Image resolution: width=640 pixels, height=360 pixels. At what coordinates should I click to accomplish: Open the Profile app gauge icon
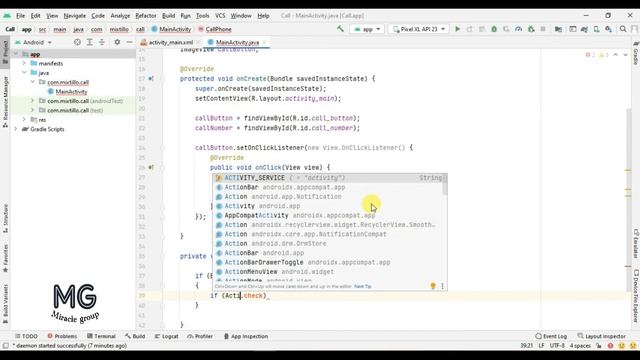click(x=518, y=29)
